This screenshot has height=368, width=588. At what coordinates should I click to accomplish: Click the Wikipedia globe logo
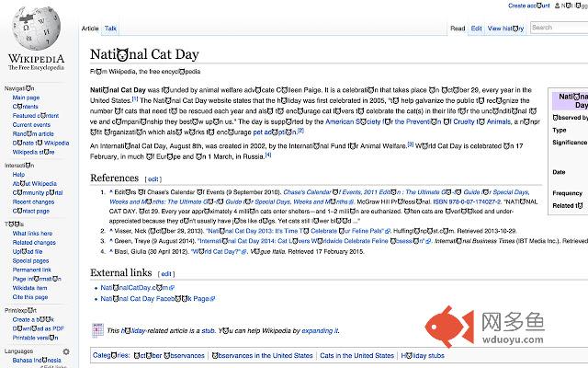point(37,29)
